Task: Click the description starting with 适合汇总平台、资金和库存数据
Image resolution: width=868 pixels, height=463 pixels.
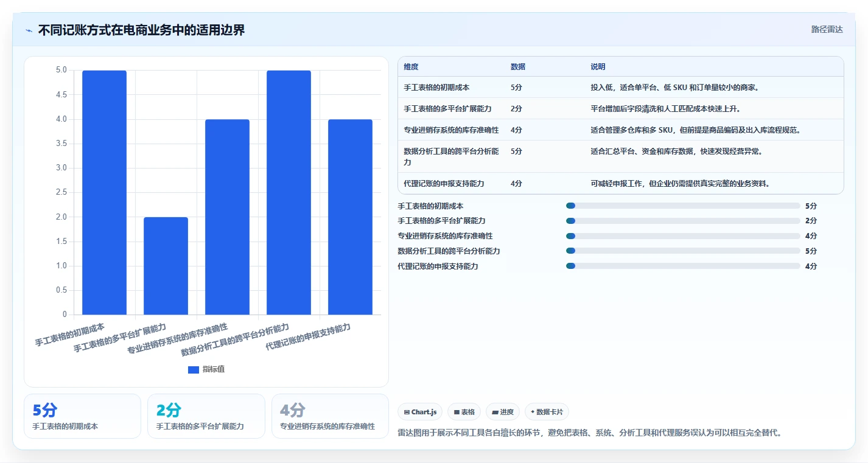Action: click(x=677, y=151)
